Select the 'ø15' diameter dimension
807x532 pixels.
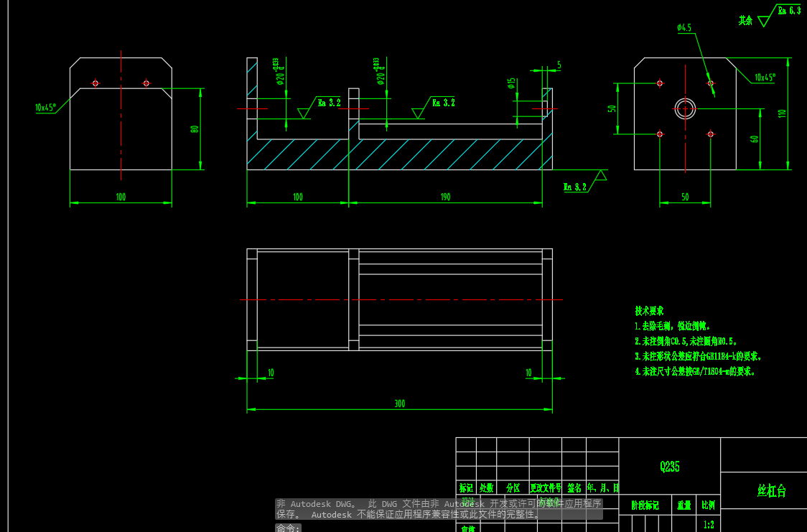(511, 83)
